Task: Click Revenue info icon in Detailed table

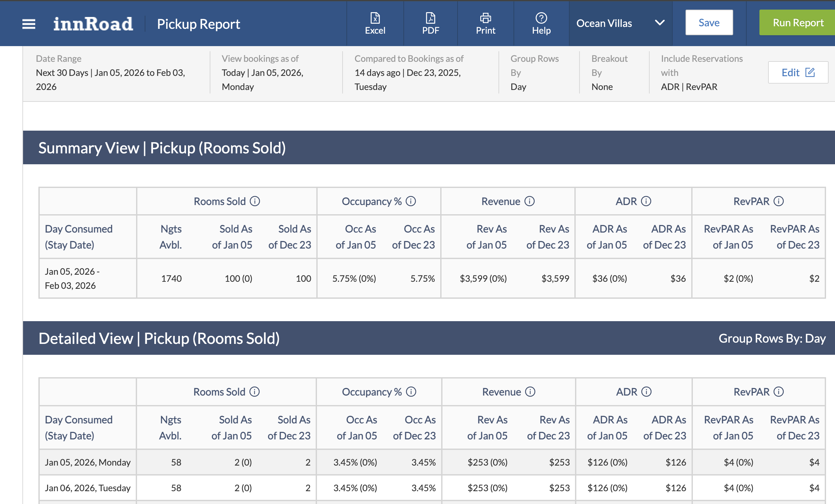Action: (x=530, y=392)
